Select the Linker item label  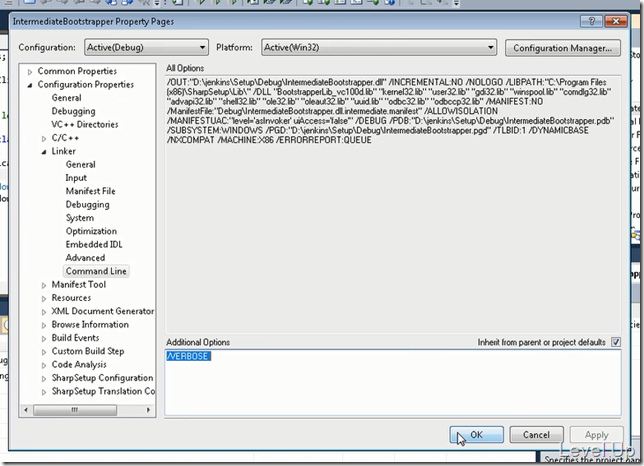(x=63, y=151)
